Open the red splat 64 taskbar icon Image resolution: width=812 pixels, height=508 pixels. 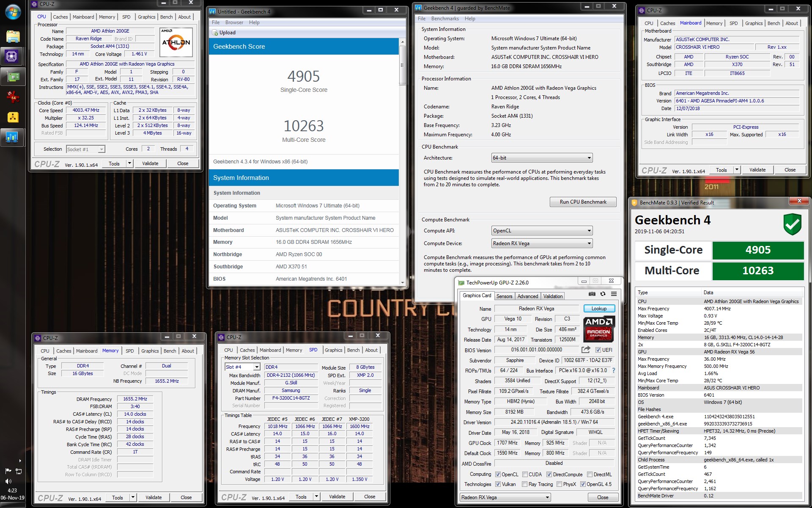[x=13, y=97]
